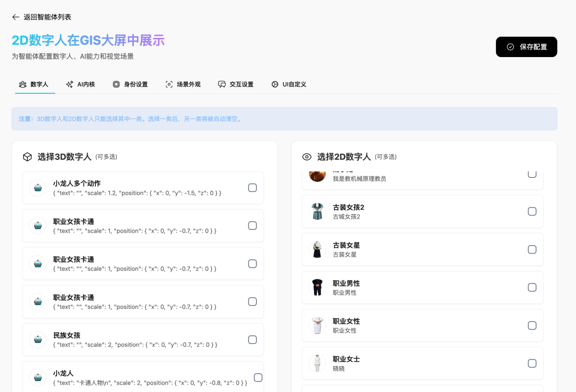576x392 pixels.
Task: Click the cube icon beside 选择3D数字人
Action: (x=27, y=157)
